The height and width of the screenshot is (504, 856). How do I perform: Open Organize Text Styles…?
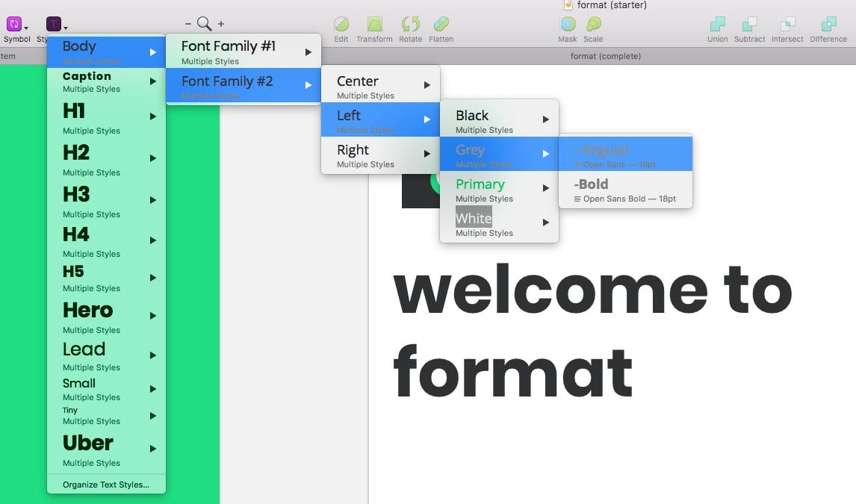(x=107, y=485)
